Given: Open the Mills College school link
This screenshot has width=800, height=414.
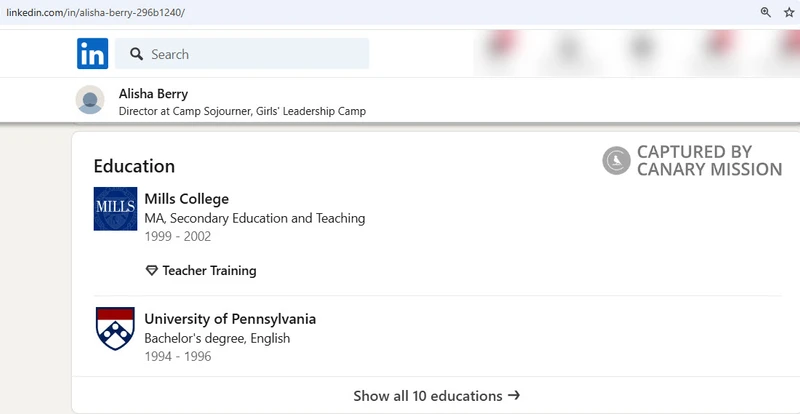Looking at the screenshot, I should point(187,199).
